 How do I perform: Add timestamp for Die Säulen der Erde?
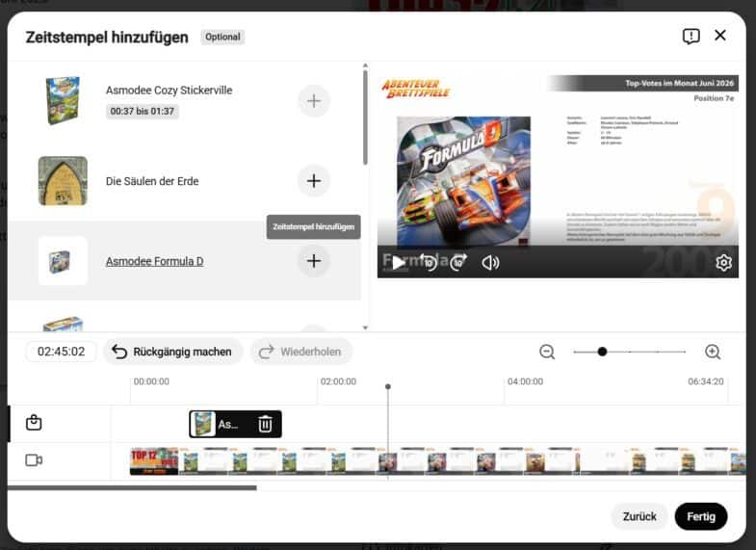[x=314, y=181]
